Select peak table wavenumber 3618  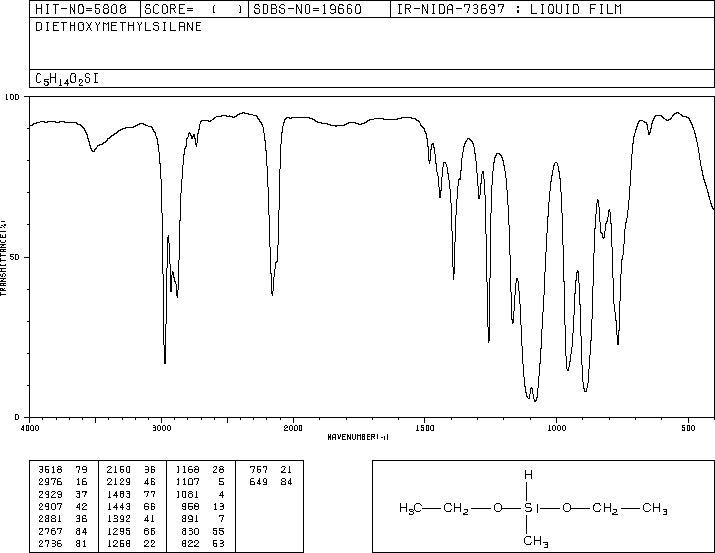coord(50,469)
